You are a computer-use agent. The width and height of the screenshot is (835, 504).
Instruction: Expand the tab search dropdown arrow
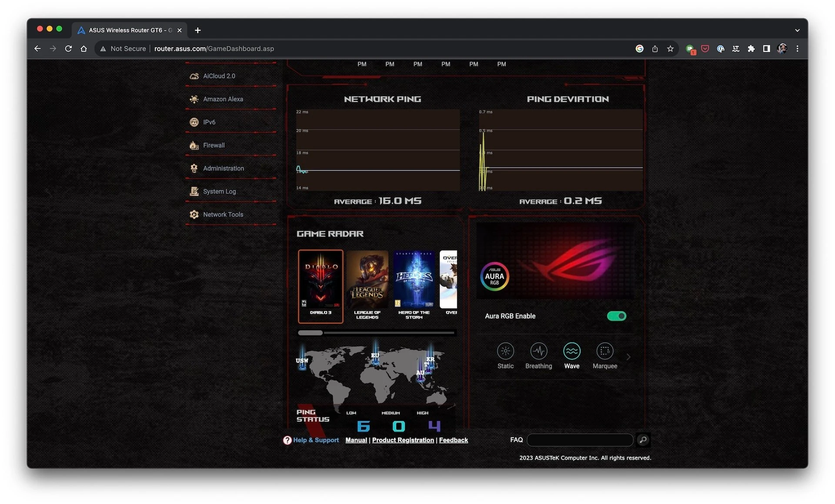(797, 30)
